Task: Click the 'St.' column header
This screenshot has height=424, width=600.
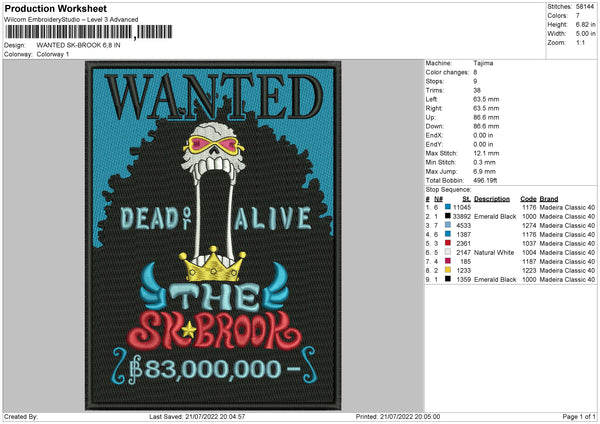Action: point(466,199)
